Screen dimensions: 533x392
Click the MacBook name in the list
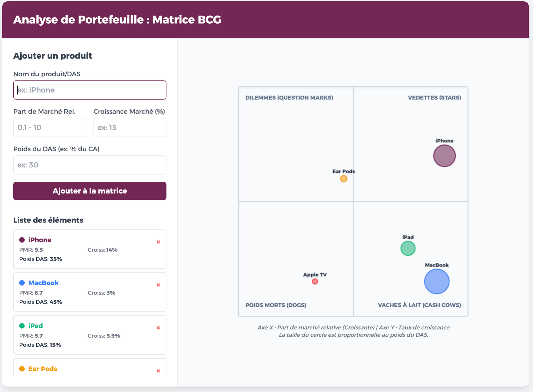(43, 283)
